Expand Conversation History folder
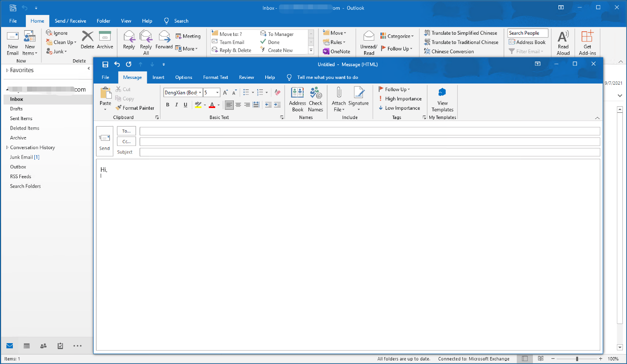The image size is (627, 364). [x=7, y=148]
